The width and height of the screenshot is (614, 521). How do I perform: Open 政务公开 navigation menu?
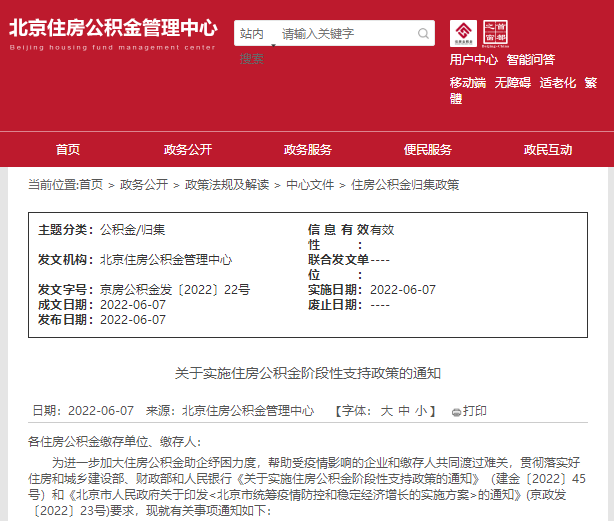click(x=188, y=149)
